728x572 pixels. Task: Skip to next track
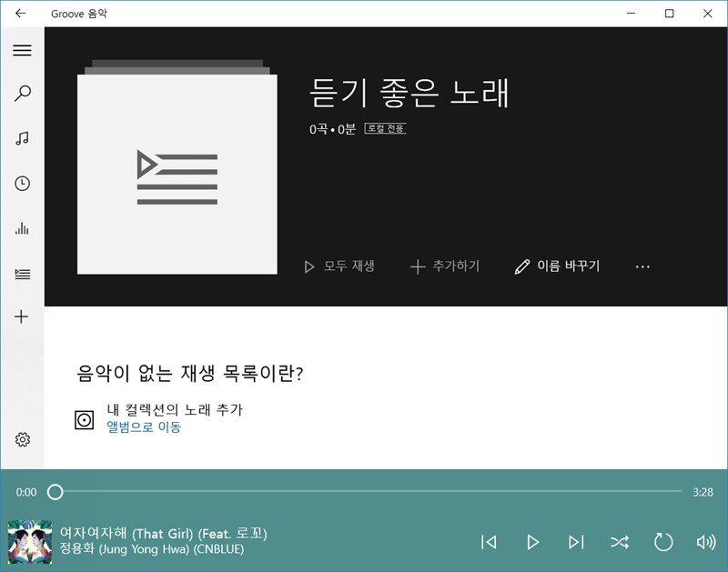click(x=576, y=542)
